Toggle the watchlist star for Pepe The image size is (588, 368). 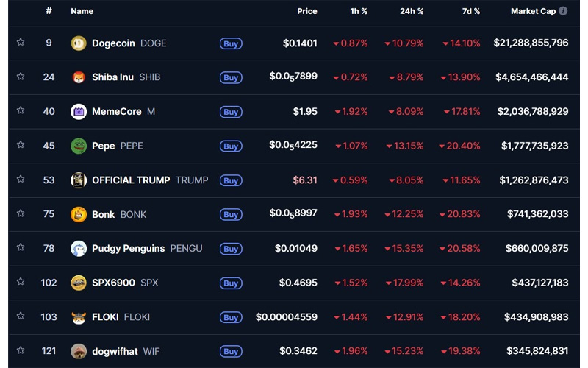(21, 145)
